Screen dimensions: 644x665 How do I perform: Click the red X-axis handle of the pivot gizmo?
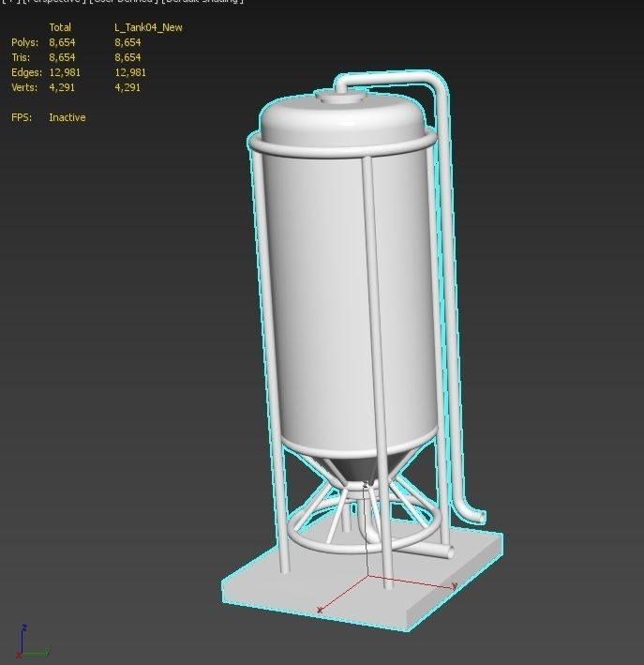click(320, 610)
